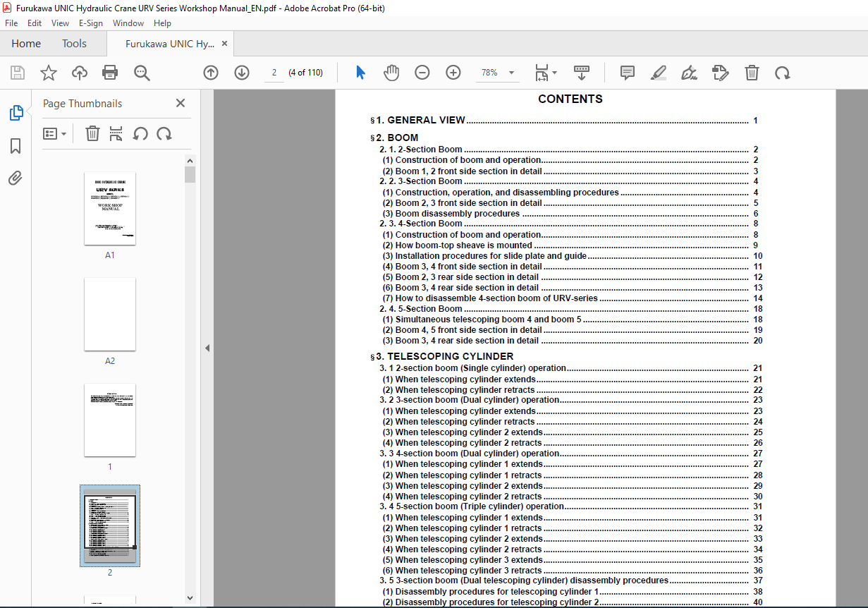Click the edit/stamp document icon in toolbar
The image size is (868, 608).
[721, 73]
